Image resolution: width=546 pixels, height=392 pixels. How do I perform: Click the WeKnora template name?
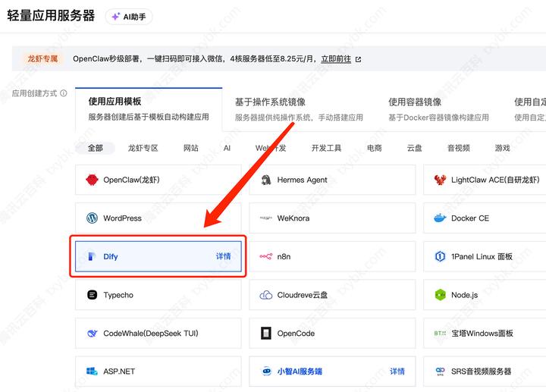point(293,218)
